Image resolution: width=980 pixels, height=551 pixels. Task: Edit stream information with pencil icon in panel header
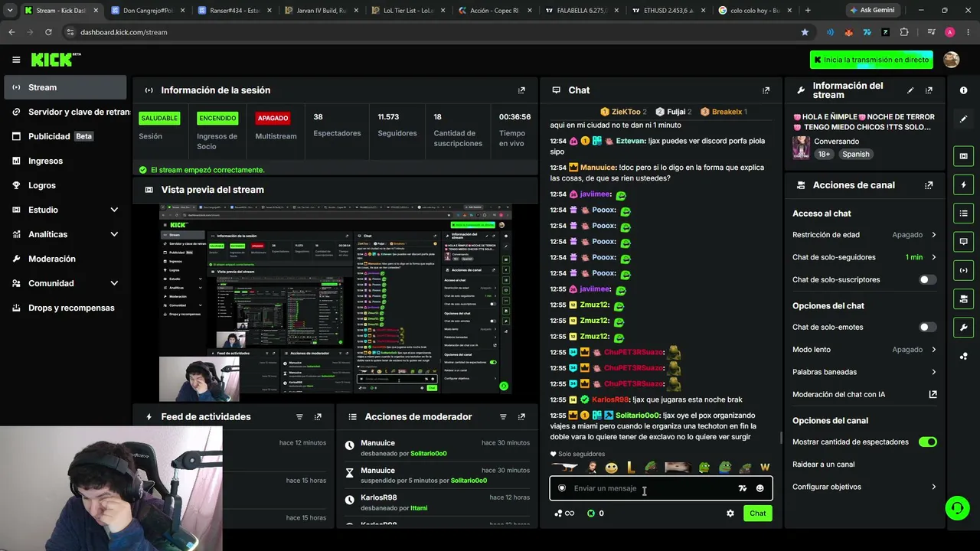coord(910,90)
